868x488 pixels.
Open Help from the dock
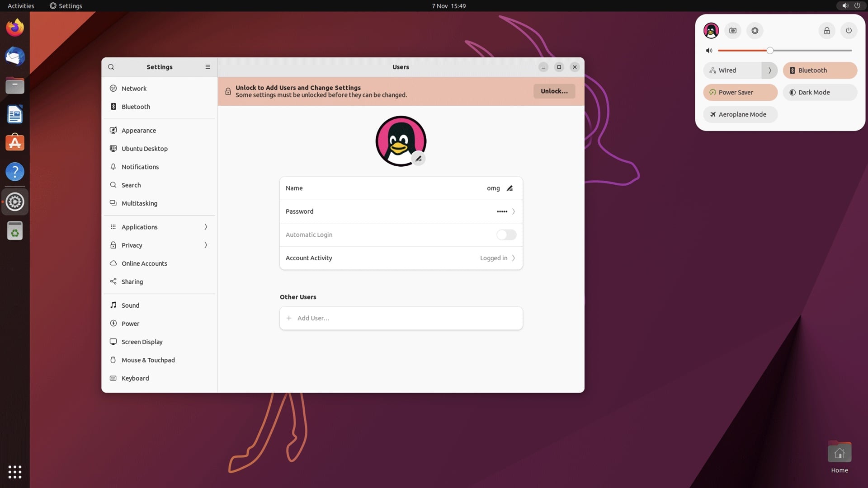pos(15,172)
